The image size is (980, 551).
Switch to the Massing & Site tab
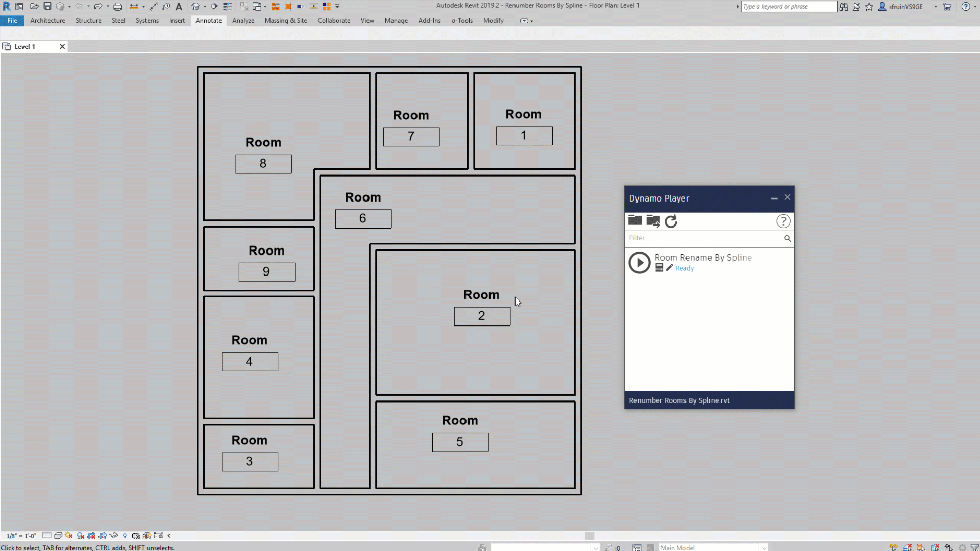286,21
